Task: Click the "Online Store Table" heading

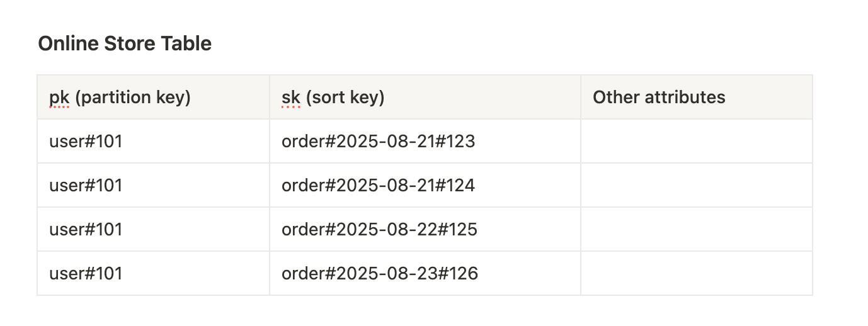Action: [125, 43]
